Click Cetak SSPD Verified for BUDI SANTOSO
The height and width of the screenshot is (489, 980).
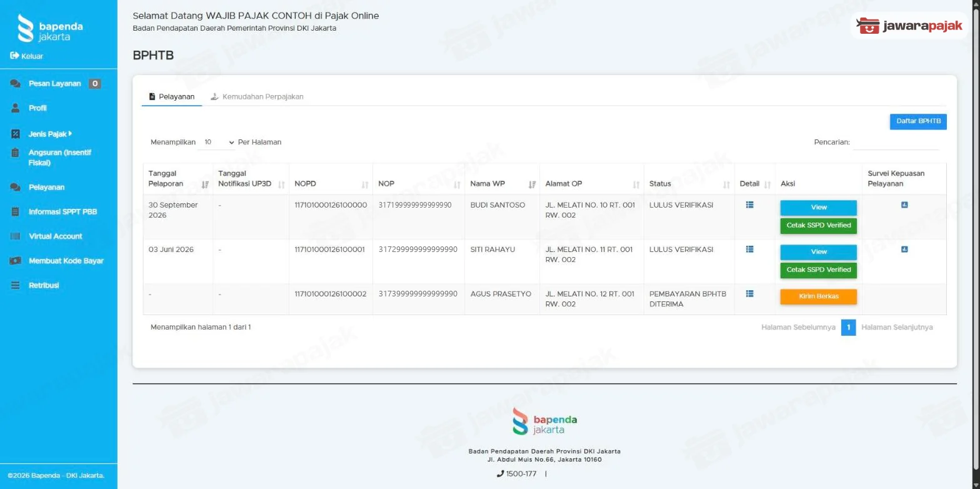click(818, 226)
